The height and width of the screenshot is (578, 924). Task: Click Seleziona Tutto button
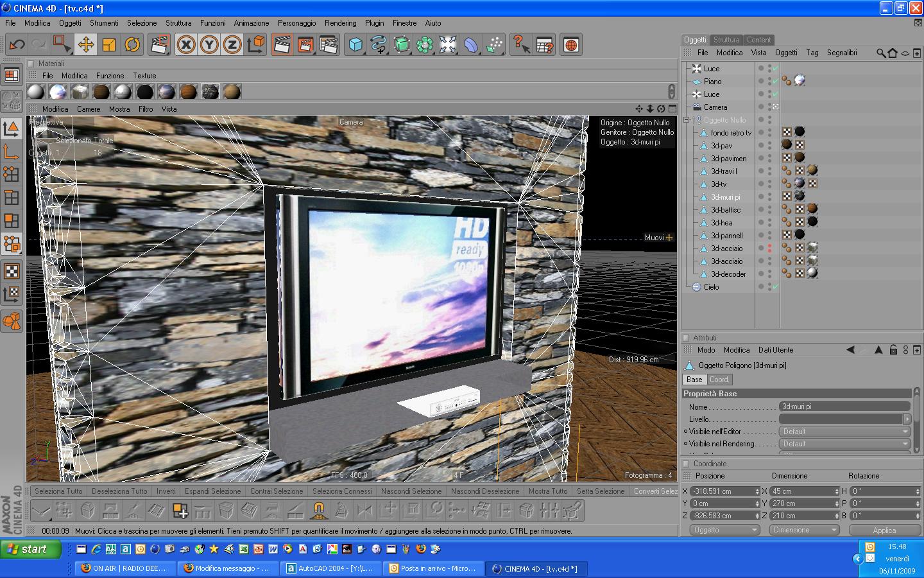58,491
